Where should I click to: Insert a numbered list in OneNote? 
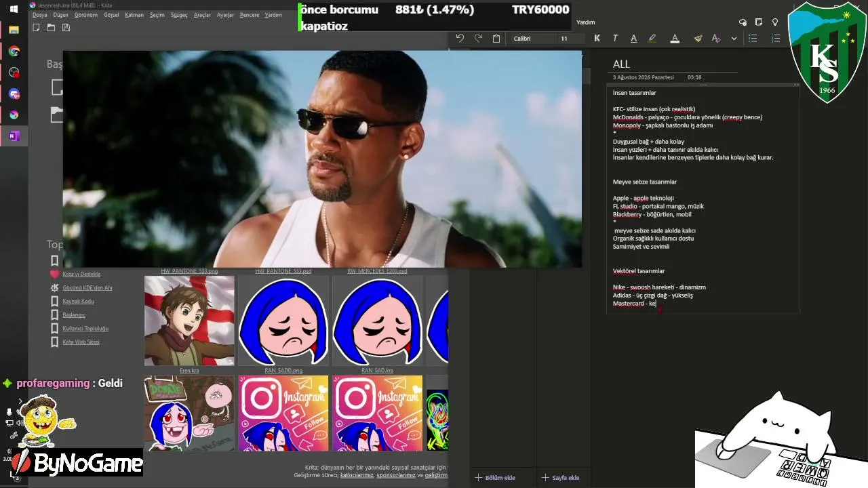coord(776,39)
